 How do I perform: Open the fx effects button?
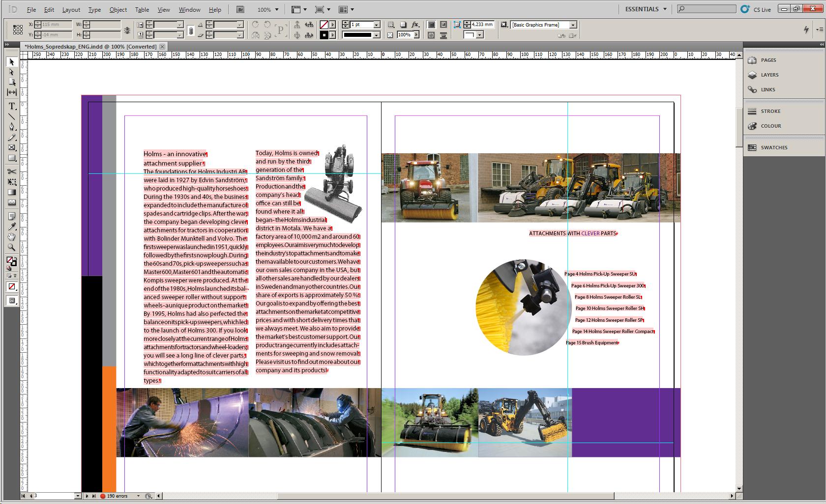(415, 25)
